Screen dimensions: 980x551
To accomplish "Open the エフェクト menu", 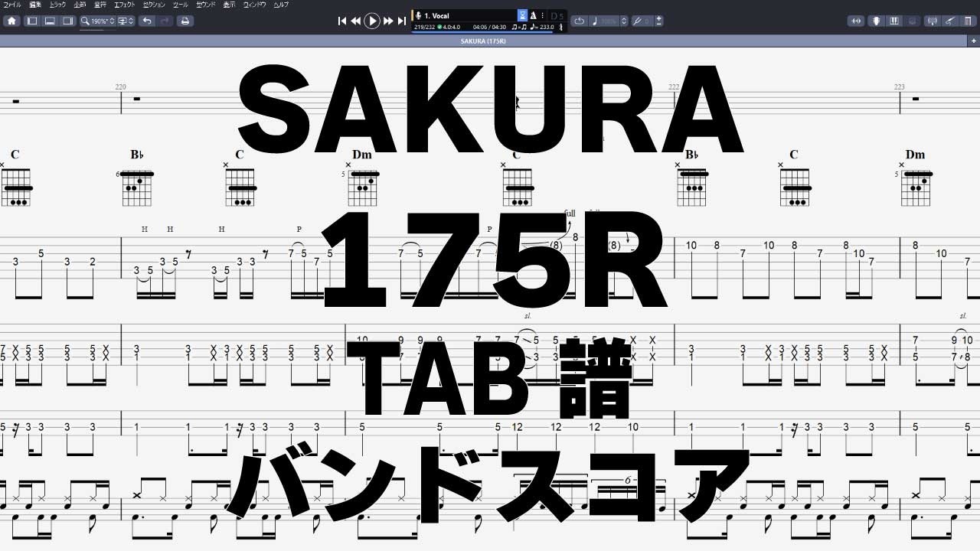I will click(x=125, y=5).
